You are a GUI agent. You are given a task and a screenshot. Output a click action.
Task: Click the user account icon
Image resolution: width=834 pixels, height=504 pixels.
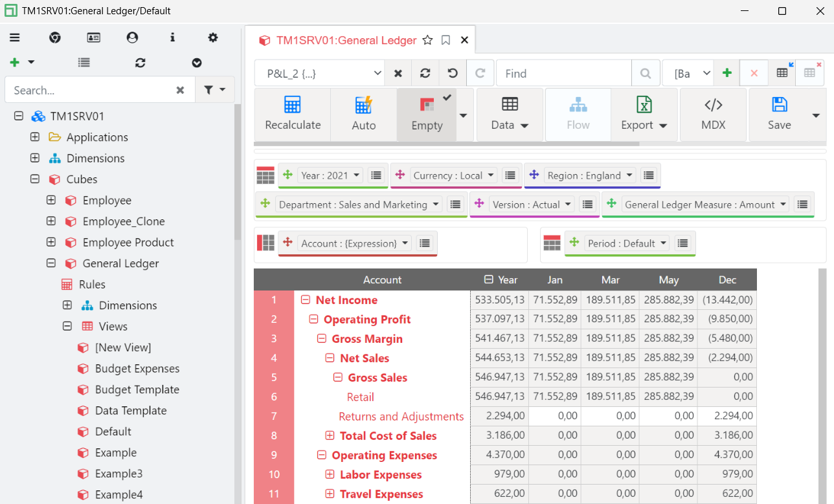tap(133, 38)
